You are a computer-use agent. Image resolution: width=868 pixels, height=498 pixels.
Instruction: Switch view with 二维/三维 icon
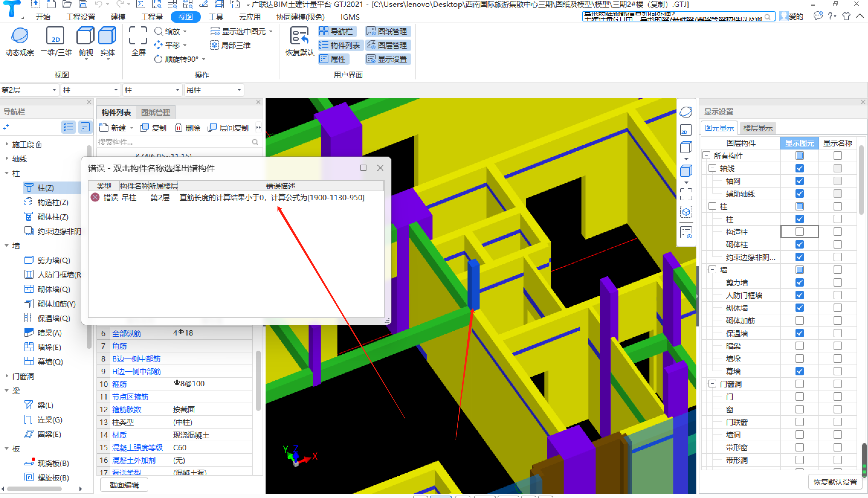pos(55,36)
